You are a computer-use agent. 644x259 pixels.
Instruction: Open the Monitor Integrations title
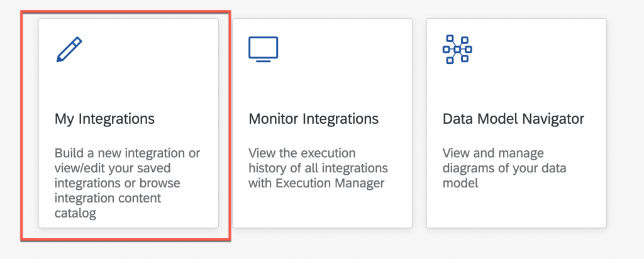point(313,119)
